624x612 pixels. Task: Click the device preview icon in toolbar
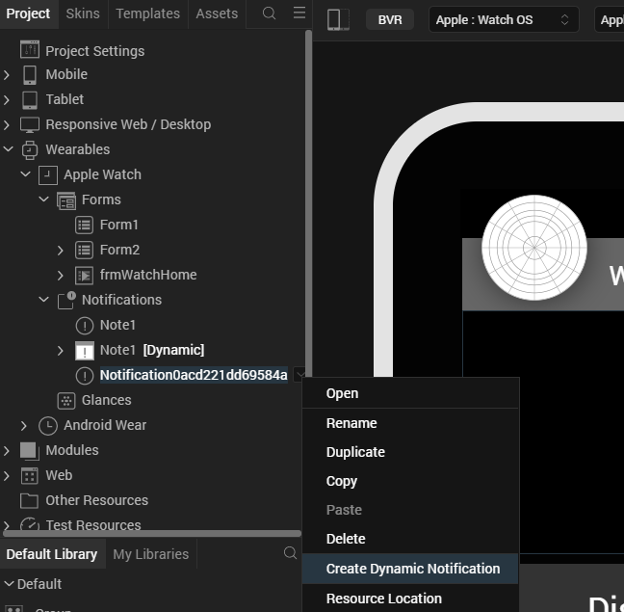click(x=338, y=20)
